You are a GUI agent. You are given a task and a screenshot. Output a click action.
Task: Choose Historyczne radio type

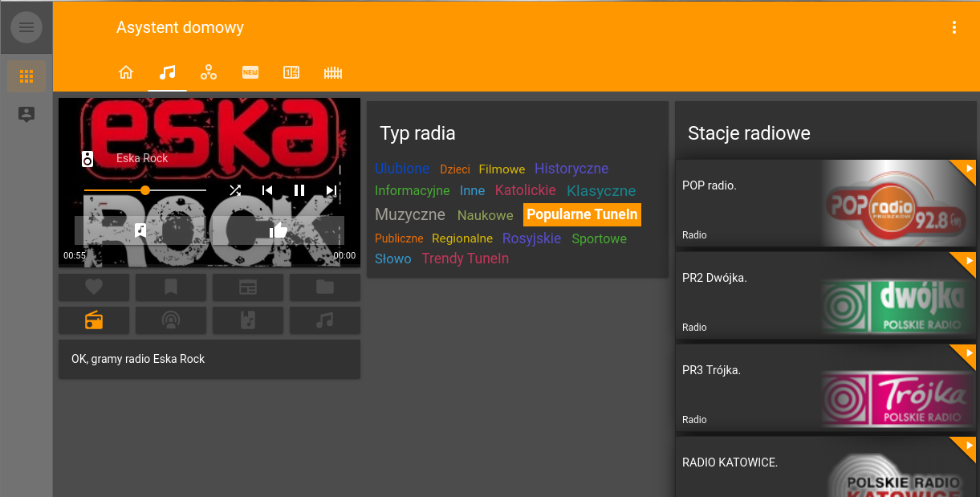(571, 169)
